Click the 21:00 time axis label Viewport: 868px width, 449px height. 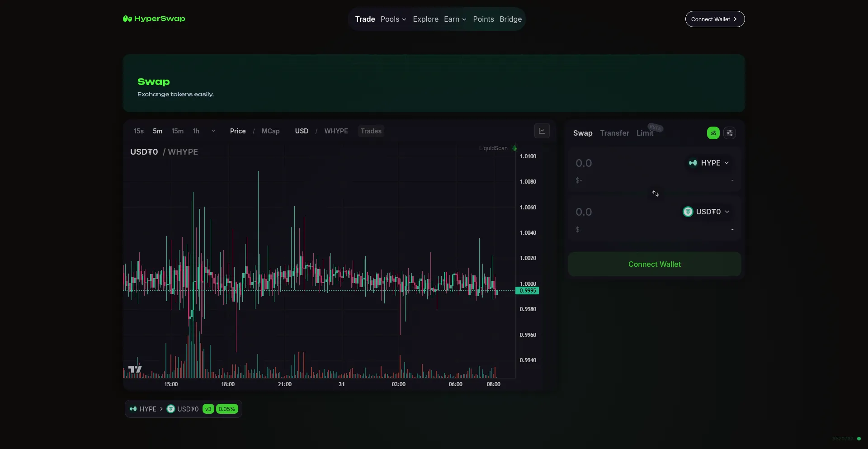pos(284,384)
